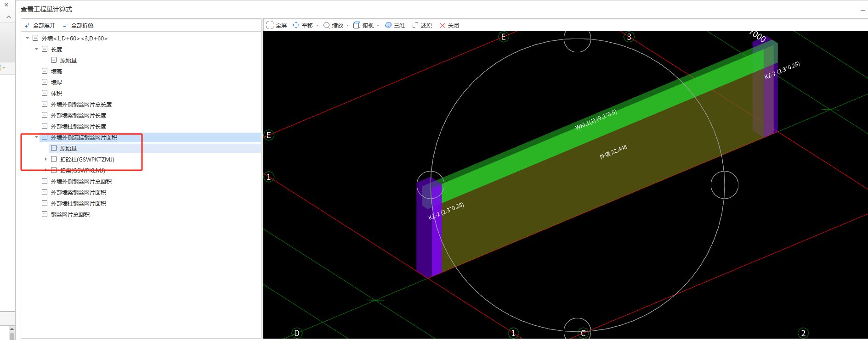The height and width of the screenshot is (340, 868).
Task: Collapse the 外墙外侧满挂钢丝网片面积 node
Action: tap(36, 137)
